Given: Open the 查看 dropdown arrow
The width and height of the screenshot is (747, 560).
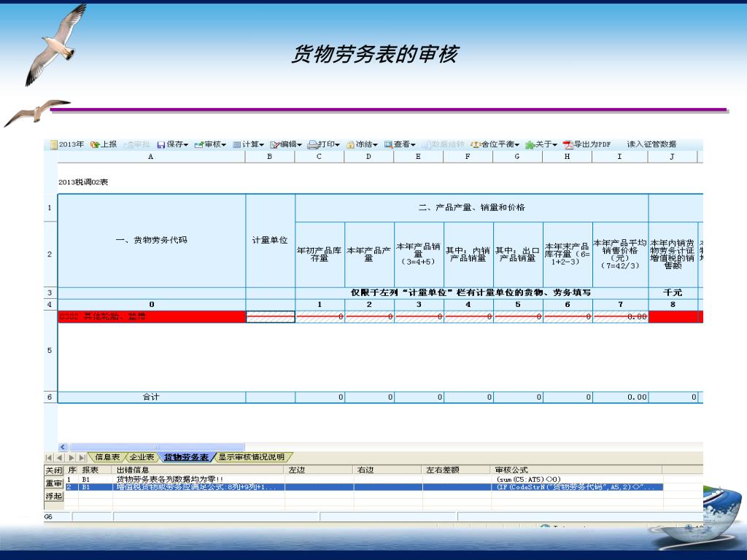Looking at the screenshot, I should click(x=413, y=145).
